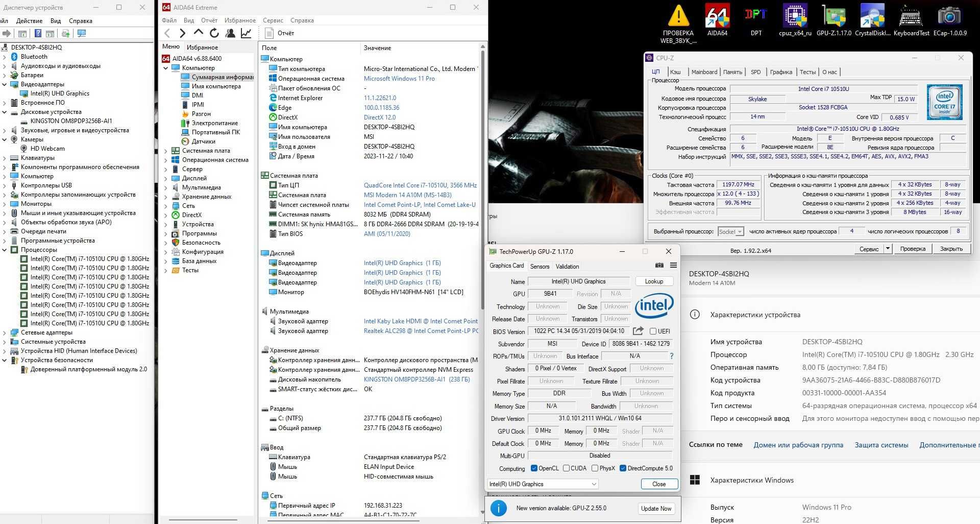This screenshot has height=524, width=980.
Task: Click AIDA64 forward navigation arrow
Action: [182, 33]
